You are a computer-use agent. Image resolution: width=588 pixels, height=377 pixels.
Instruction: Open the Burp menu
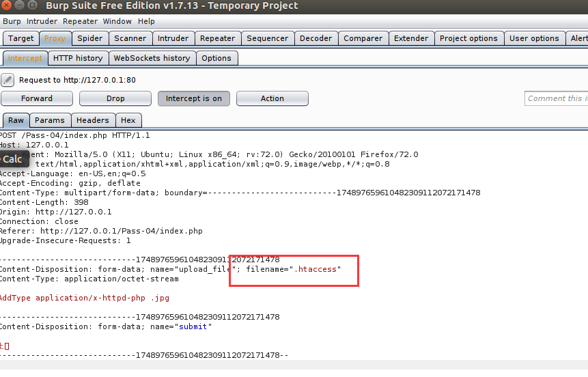[12, 21]
